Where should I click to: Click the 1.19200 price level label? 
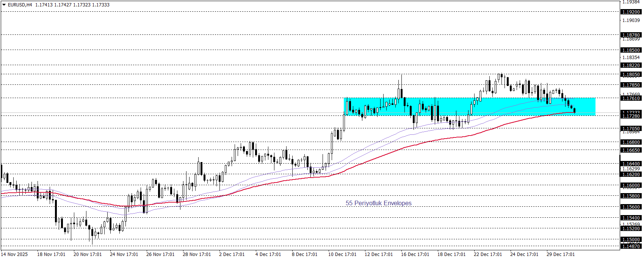point(631,12)
